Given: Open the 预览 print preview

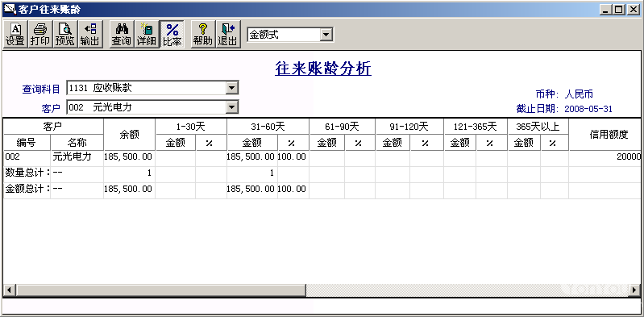Looking at the screenshot, I should 65,35.
